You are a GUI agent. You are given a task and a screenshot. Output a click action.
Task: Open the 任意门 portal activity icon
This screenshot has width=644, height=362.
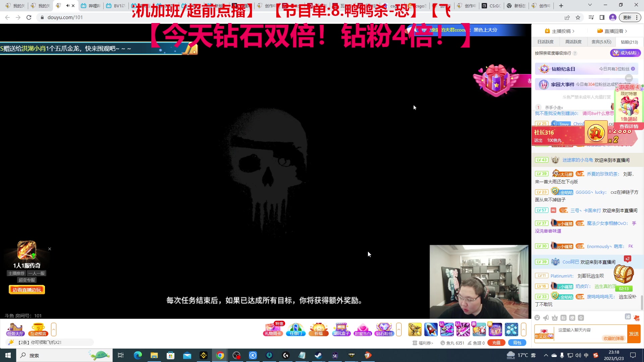coord(296,329)
